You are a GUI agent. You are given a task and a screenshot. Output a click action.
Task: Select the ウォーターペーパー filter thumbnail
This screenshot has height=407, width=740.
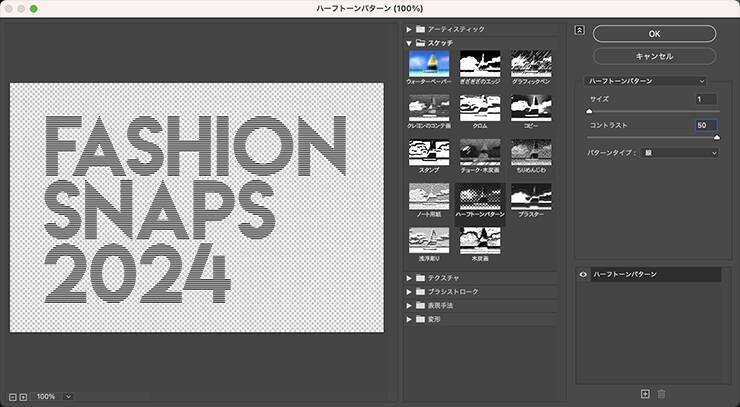(x=429, y=66)
